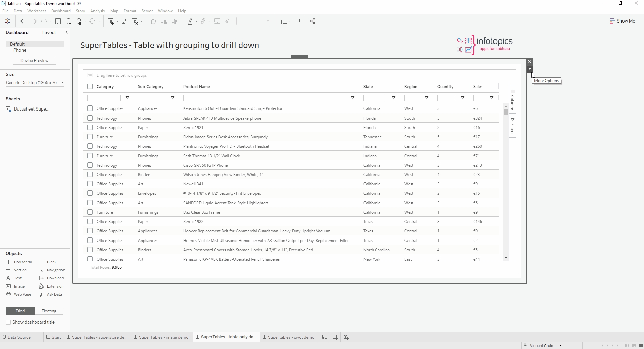Switch to Supertables - pivot demo tab
644x349 pixels.
pos(289,337)
